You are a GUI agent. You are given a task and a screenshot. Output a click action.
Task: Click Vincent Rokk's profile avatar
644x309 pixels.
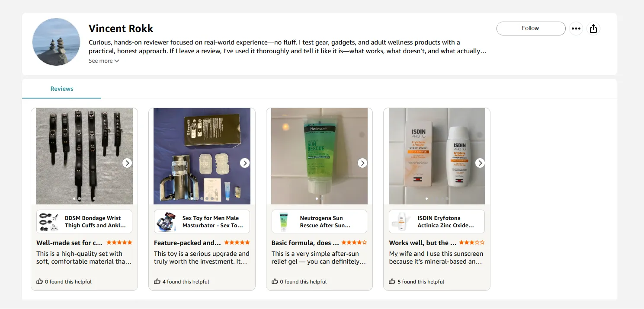pos(56,42)
